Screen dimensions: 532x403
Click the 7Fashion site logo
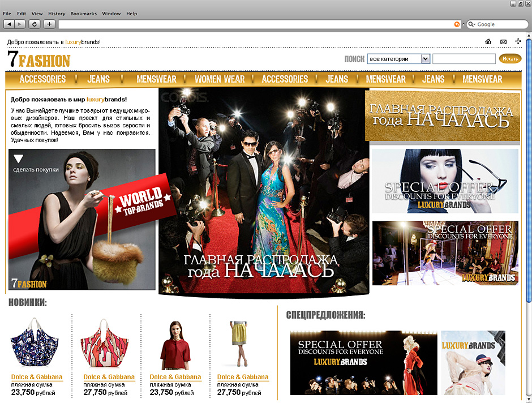[x=38, y=59]
